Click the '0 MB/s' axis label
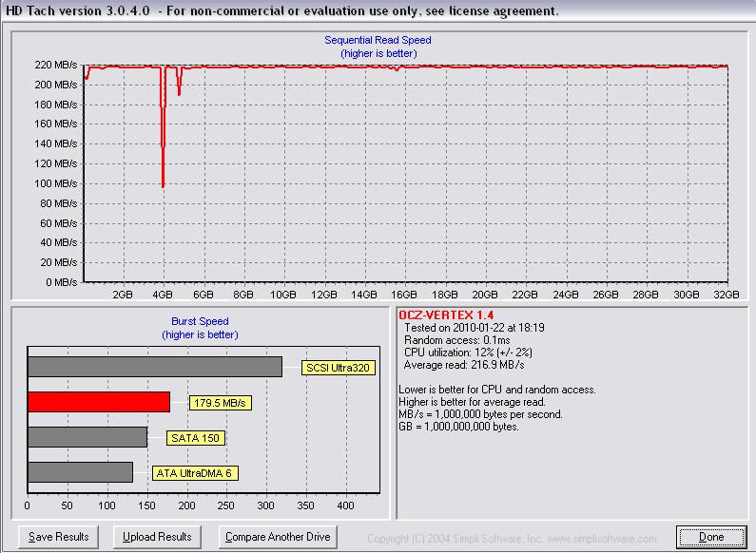This screenshot has width=756, height=553. [61, 282]
